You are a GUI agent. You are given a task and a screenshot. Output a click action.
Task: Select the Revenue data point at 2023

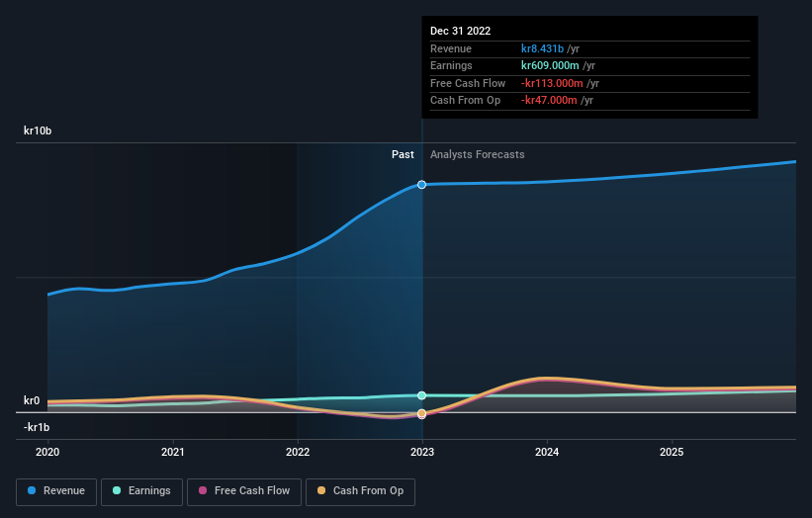tap(422, 185)
